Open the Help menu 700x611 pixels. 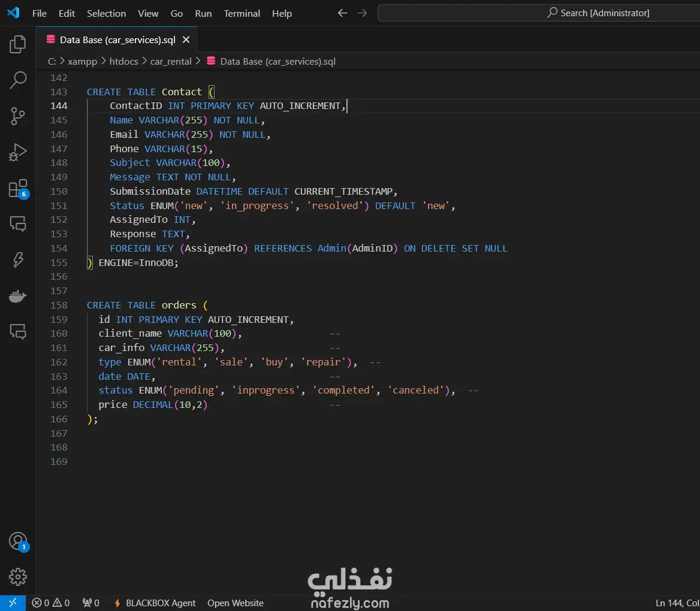tap(282, 13)
